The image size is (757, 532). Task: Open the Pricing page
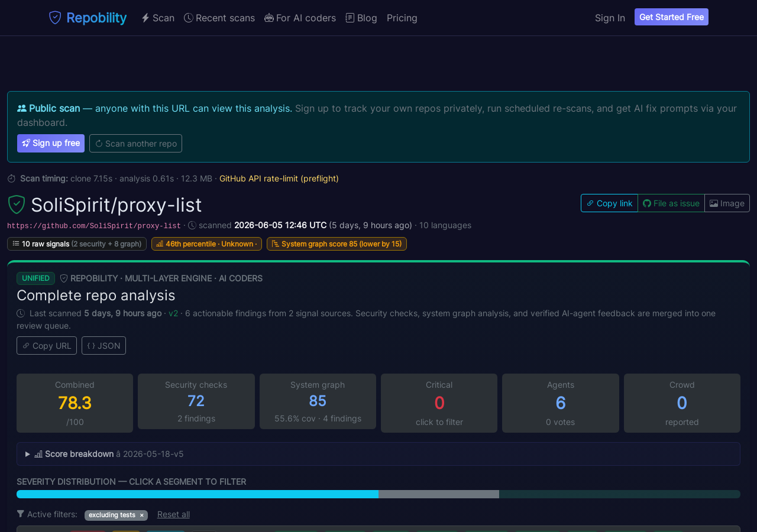(x=402, y=18)
